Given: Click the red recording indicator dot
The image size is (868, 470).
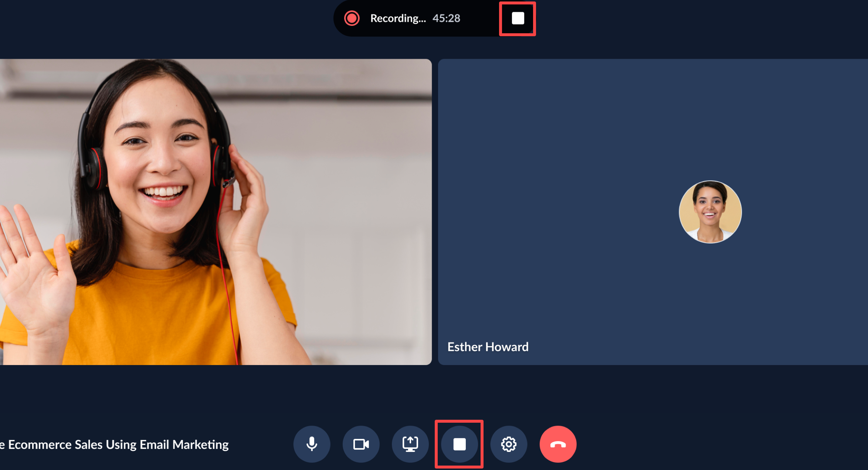Looking at the screenshot, I should (352, 18).
